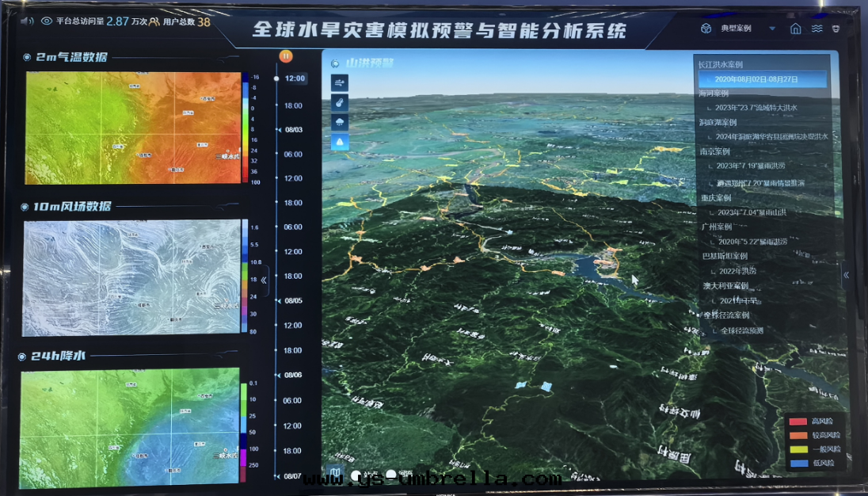Click the 2m气温数据 temperature map thumbnail

click(x=132, y=128)
